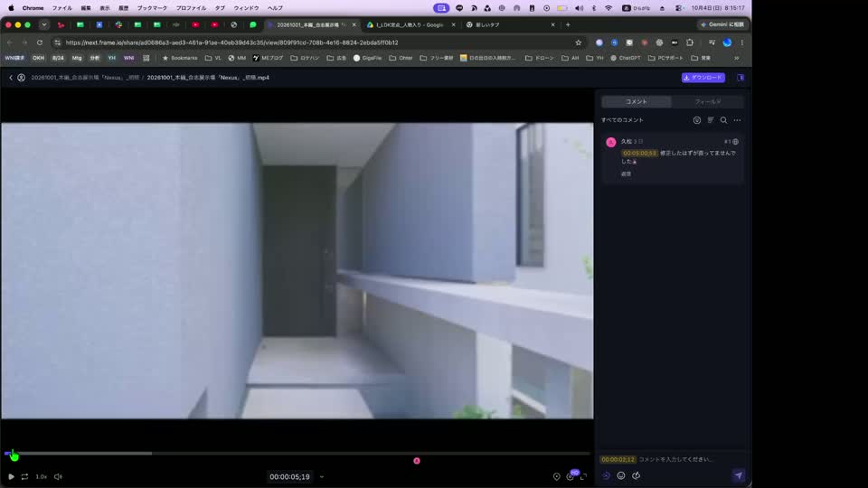The width and height of the screenshot is (868, 488).
Task: Open the location pin marker icon in player
Action: 556,476
